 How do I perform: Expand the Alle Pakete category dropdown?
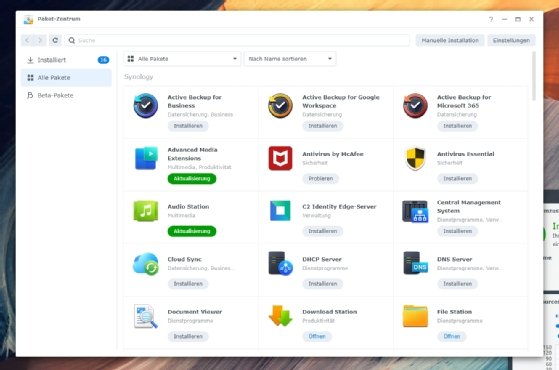182,59
